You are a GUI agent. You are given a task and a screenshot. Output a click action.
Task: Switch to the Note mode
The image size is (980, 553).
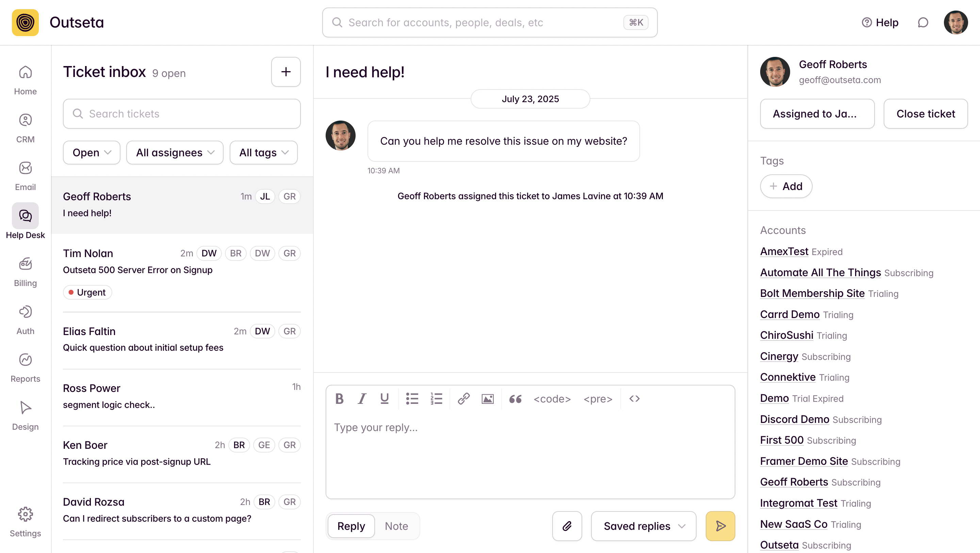[396, 526]
